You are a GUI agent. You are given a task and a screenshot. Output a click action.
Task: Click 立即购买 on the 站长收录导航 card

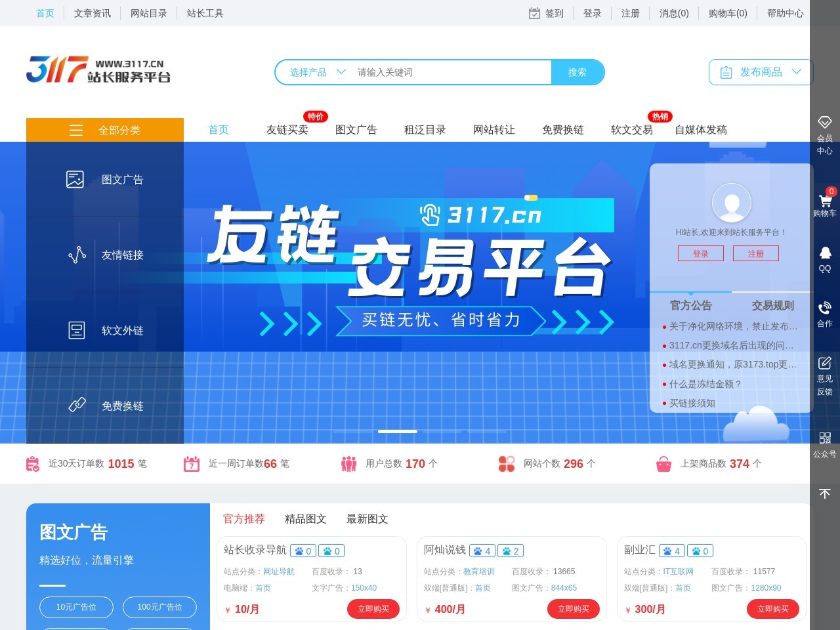374,609
